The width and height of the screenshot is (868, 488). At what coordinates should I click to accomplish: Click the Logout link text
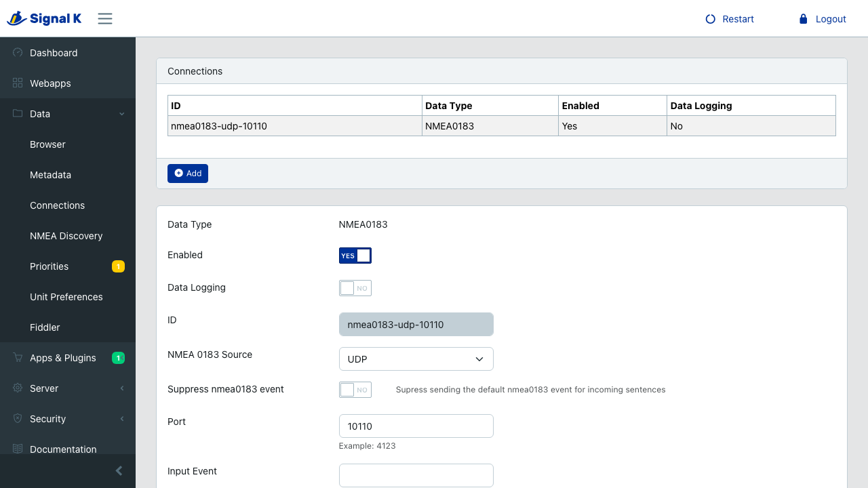tap(831, 19)
